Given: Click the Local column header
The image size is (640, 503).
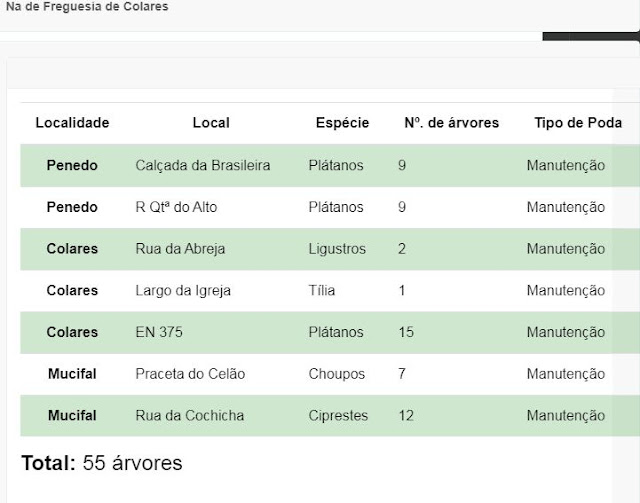Looking at the screenshot, I should coord(211,122).
